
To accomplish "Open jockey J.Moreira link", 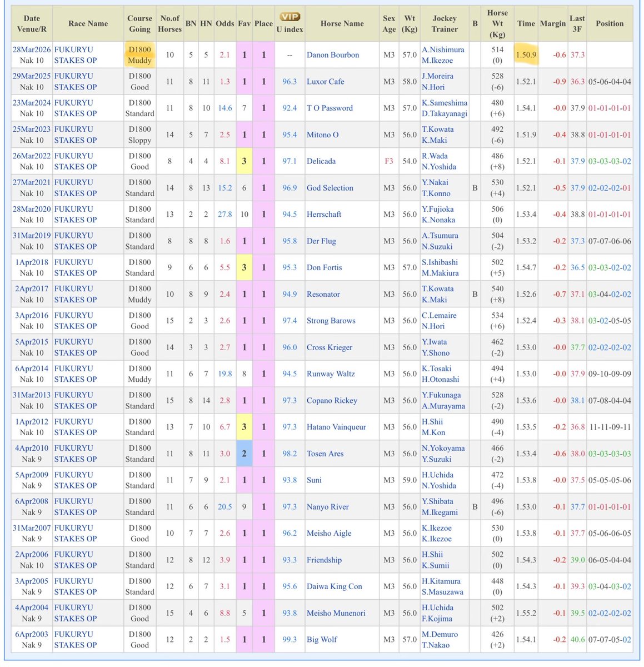I will 437,76.
